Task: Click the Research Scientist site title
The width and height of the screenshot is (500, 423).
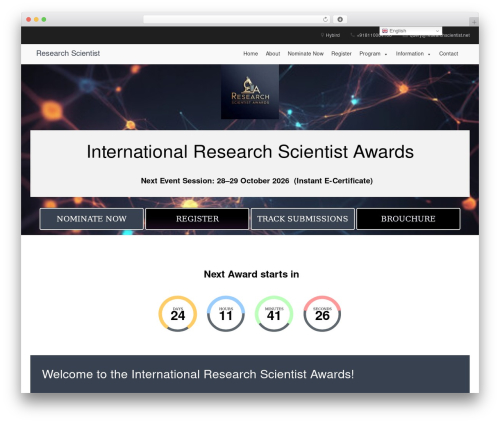Action: coord(68,53)
